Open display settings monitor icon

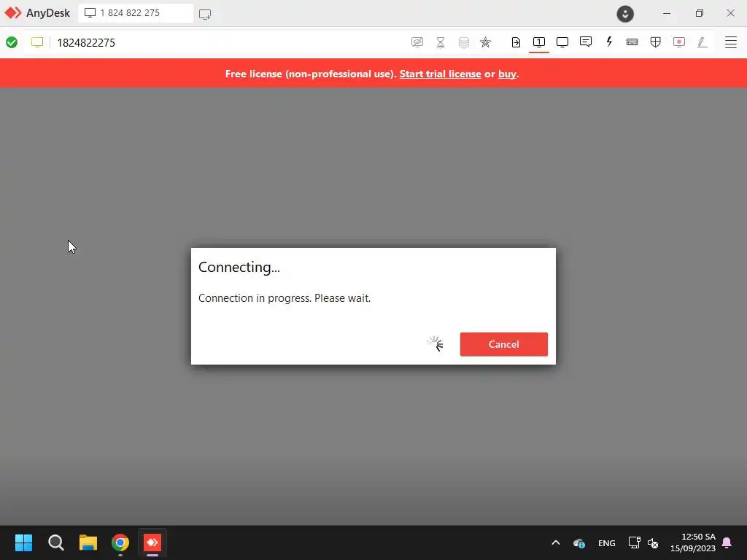(562, 42)
